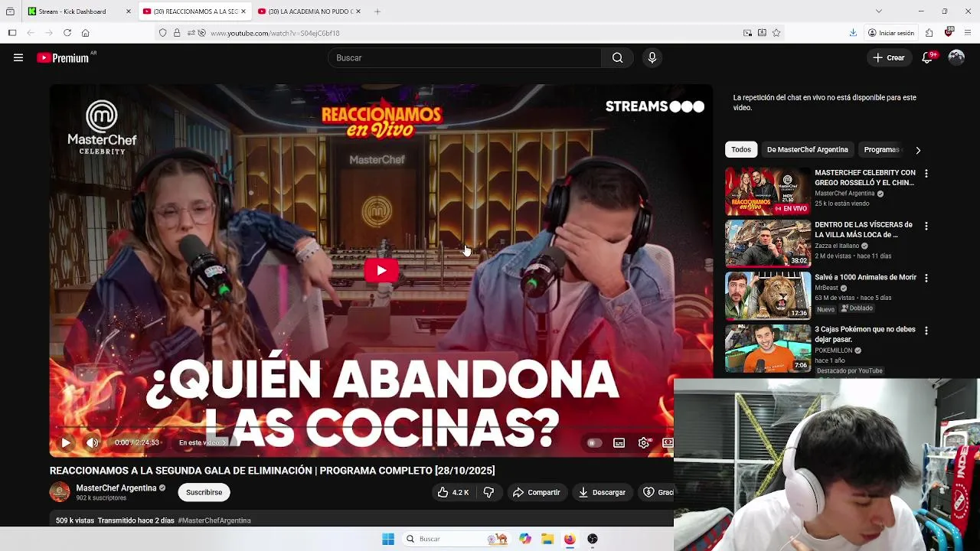Dislike the video
The height and width of the screenshot is (551, 980).
tap(488, 492)
